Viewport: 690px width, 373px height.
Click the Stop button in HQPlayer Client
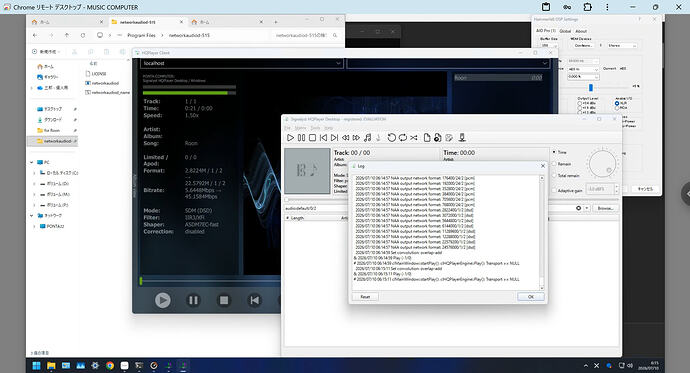224,300
